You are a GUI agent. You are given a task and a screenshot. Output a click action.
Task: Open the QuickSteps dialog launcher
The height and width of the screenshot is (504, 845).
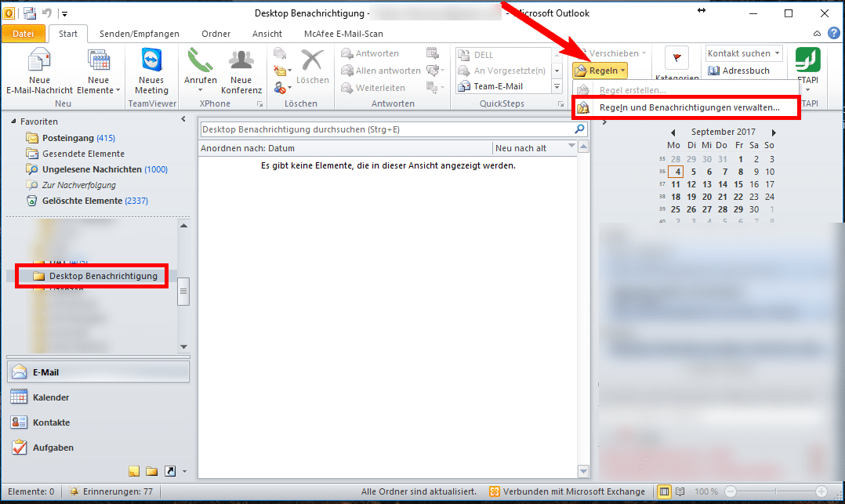[x=561, y=104]
